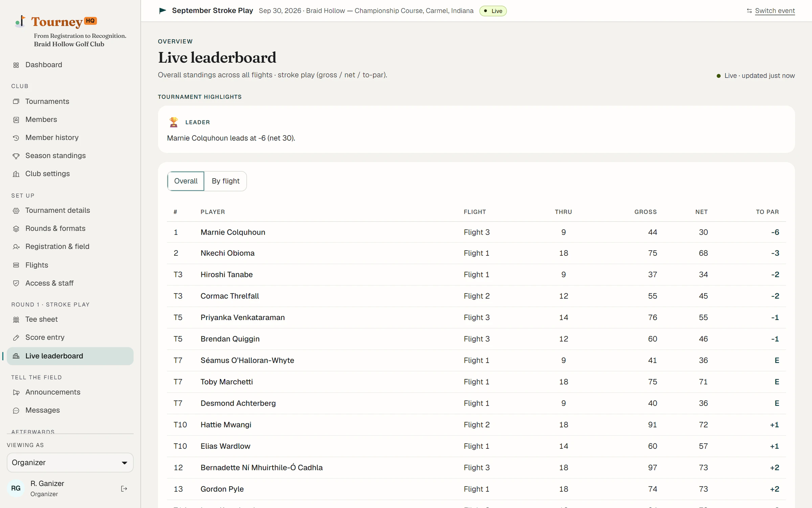This screenshot has width=812, height=508.
Task: Click Gordon Pyle's +2 to-par value
Action: 774,489
